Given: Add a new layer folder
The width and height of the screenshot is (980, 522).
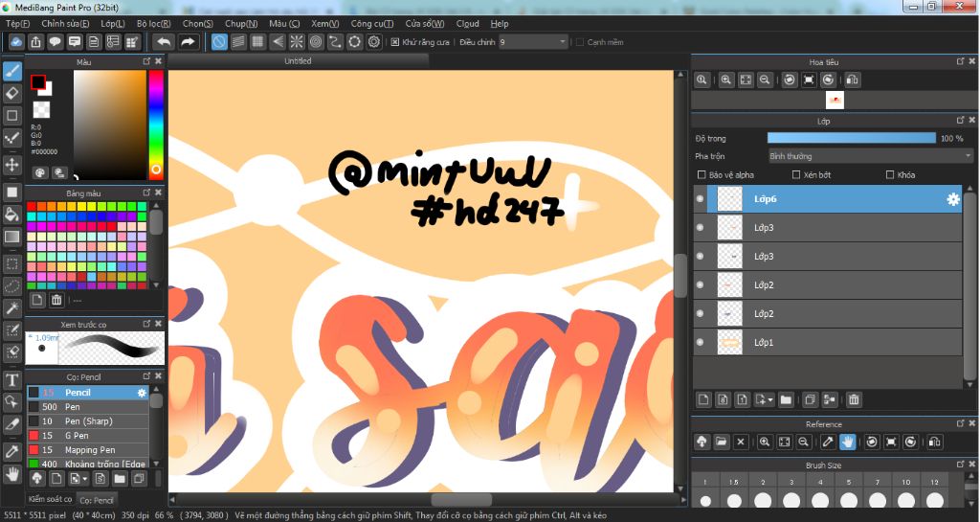Looking at the screenshot, I should pyautogui.click(x=786, y=399).
